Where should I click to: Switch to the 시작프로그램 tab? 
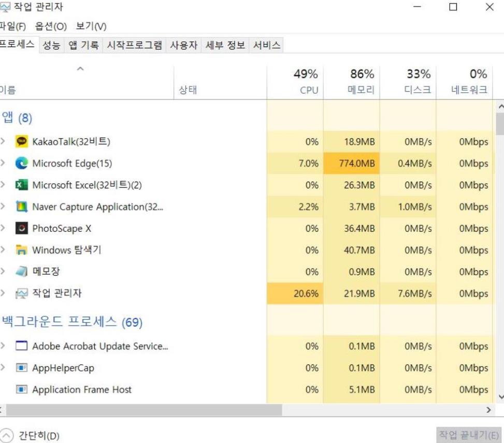pyautogui.click(x=134, y=45)
